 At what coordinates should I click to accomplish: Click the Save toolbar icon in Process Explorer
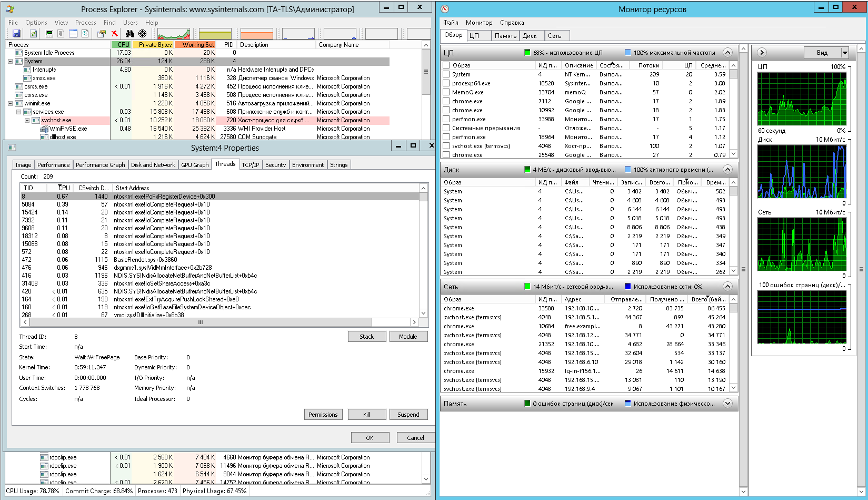(16, 34)
